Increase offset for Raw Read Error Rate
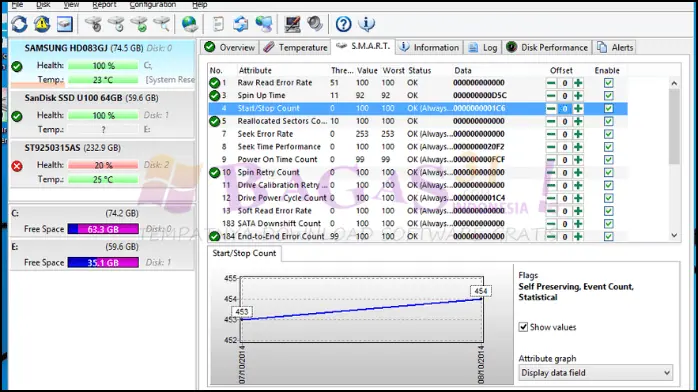 (x=578, y=83)
